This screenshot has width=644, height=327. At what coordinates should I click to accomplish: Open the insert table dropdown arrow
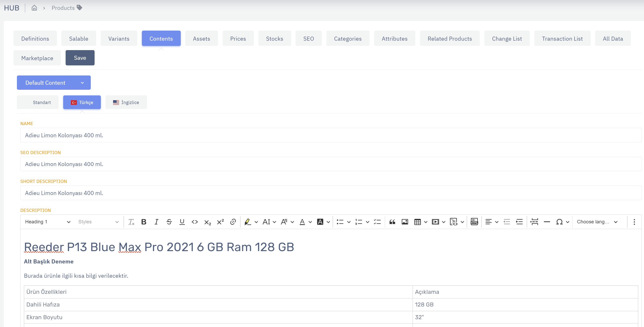point(426,222)
